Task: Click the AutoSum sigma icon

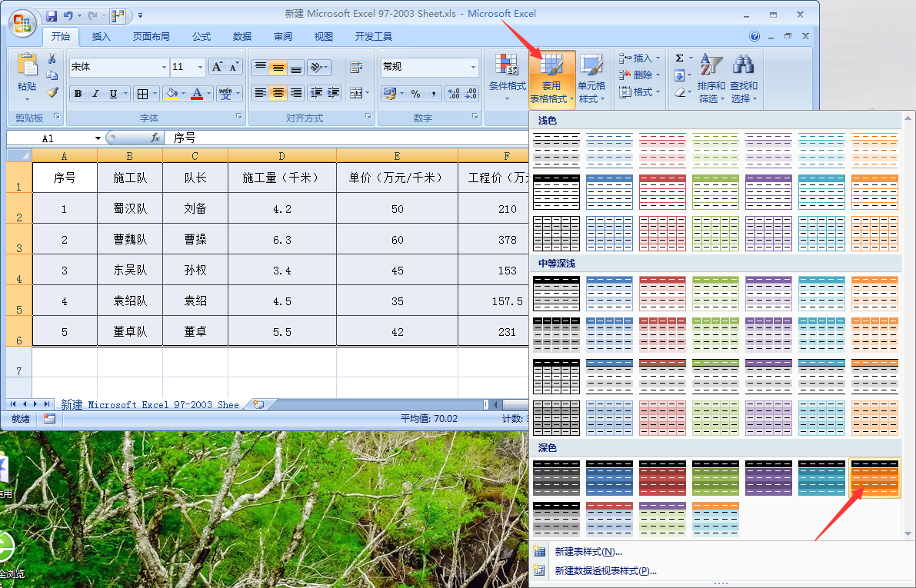Action: tap(679, 58)
